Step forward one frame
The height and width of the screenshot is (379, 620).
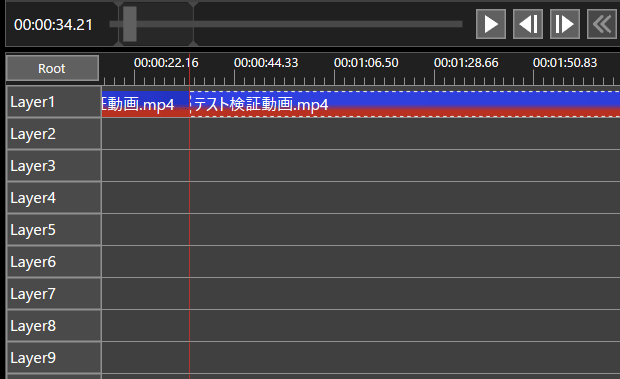tap(565, 24)
